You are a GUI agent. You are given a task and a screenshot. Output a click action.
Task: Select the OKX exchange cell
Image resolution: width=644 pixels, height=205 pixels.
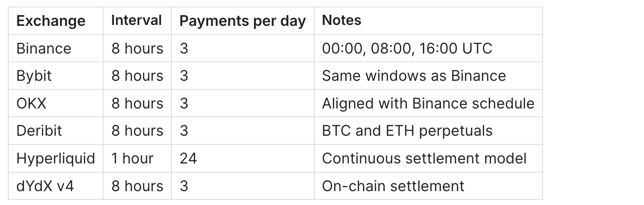tap(31, 103)
